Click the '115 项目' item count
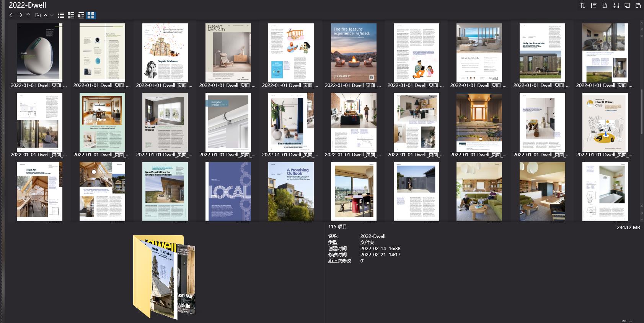 [337, 227]
